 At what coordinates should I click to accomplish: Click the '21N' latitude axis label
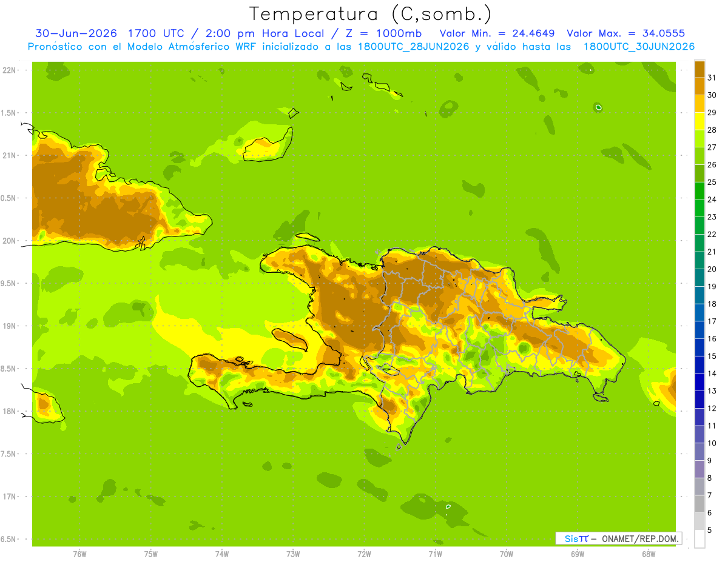tap(9, 155)
